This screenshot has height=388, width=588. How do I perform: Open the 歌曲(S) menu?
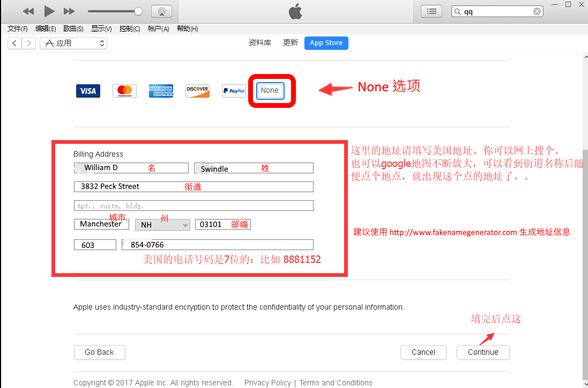click(x=73, y=29)
